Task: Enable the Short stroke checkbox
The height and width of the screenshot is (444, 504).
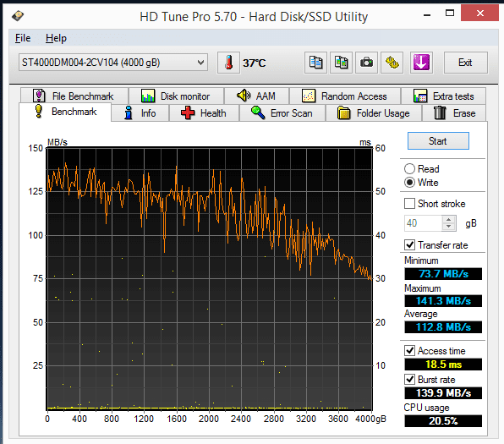Action: click(x=409, y=204)
